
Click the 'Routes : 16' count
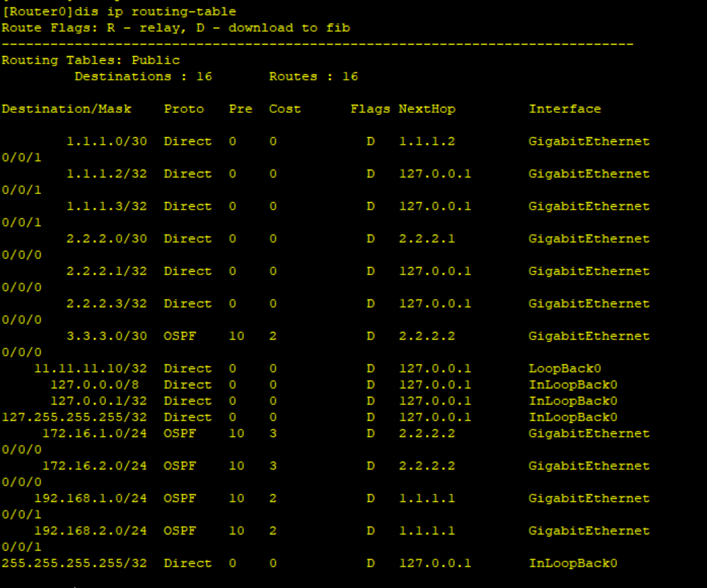tap(313, 76)
